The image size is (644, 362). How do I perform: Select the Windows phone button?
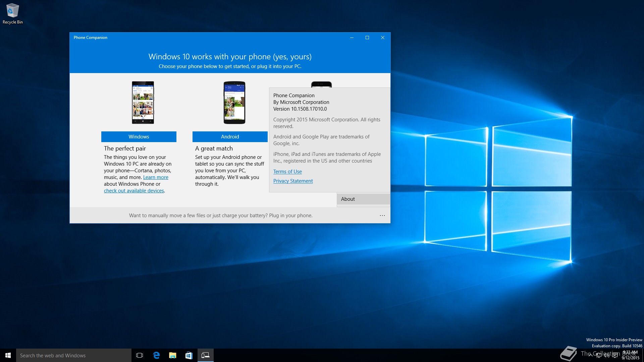click(139, 137)
